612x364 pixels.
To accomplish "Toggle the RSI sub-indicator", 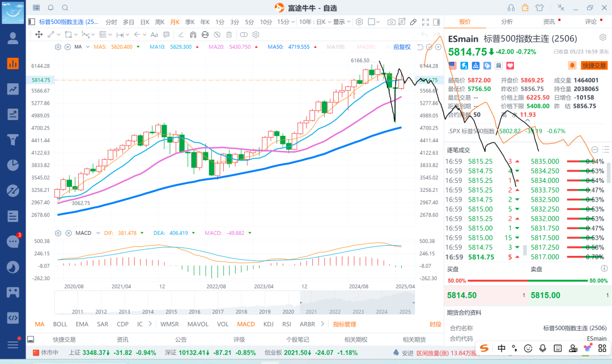I will coord(287,324).
